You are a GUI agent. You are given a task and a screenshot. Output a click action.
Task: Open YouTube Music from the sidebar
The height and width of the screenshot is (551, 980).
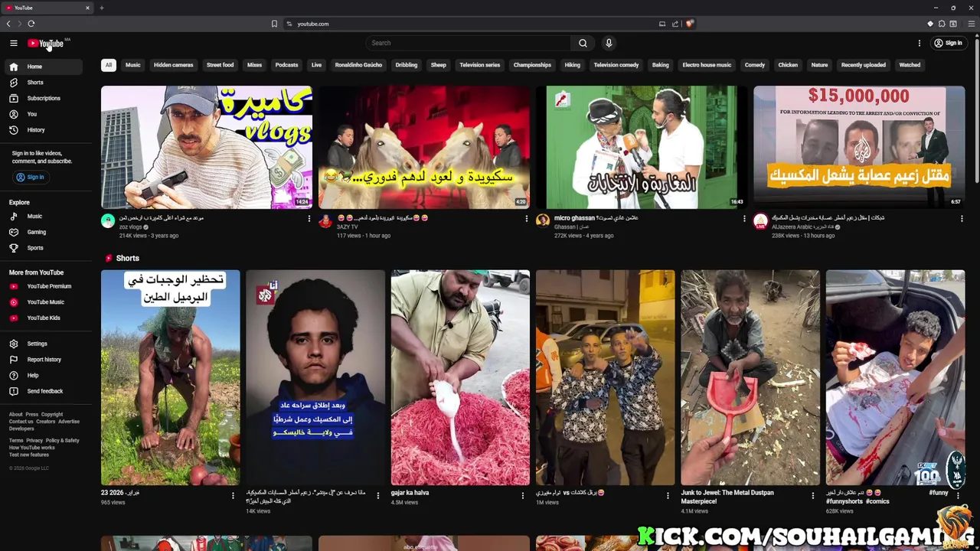(x=43, y=302)
